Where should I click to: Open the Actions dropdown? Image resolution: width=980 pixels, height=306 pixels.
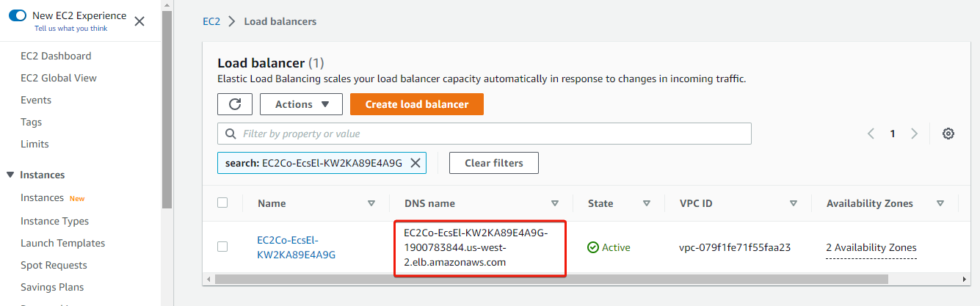tap(301, 104)
